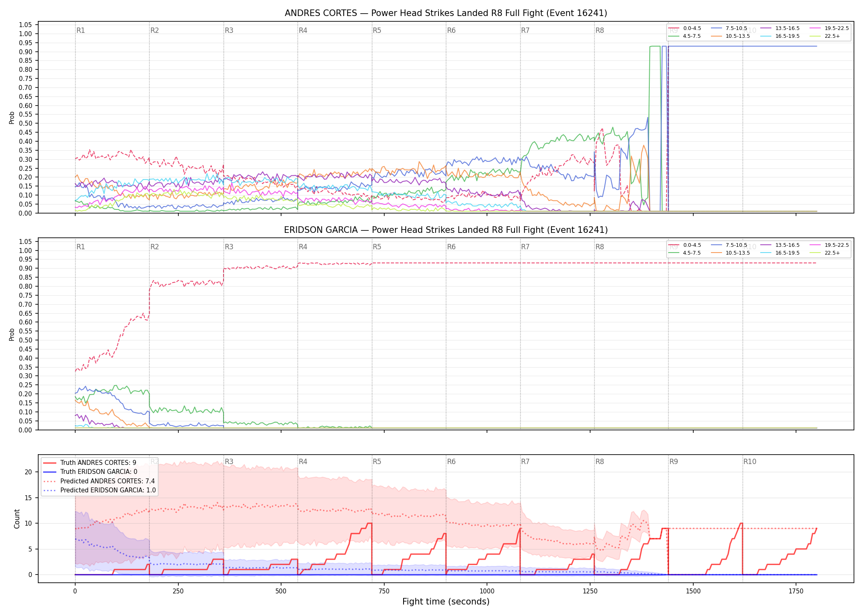Click Predicted ERIDSON GARCIA: 1.0 legend entry
This screenshot has width=863, height=616.
[99, 490]
